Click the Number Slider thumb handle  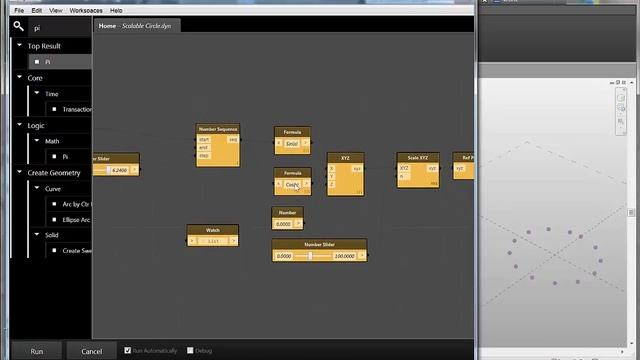310,256
